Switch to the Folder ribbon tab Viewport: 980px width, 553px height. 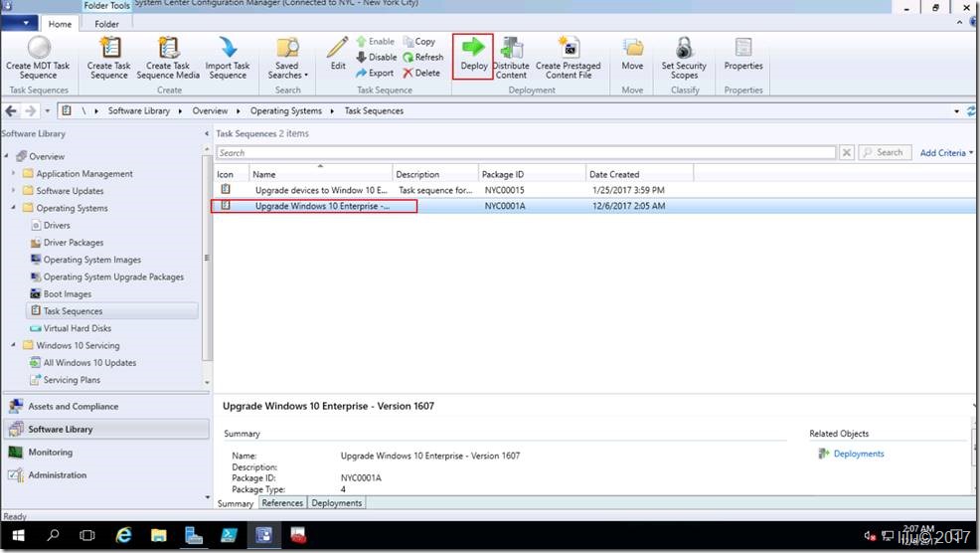click(x=107, y=24)
